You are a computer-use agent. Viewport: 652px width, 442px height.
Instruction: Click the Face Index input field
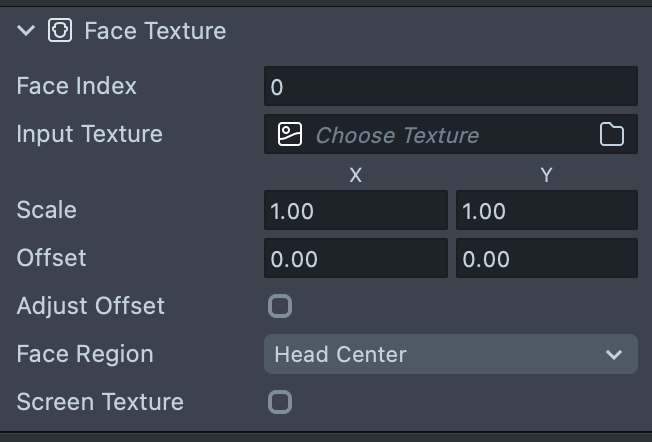coord(450,87)
